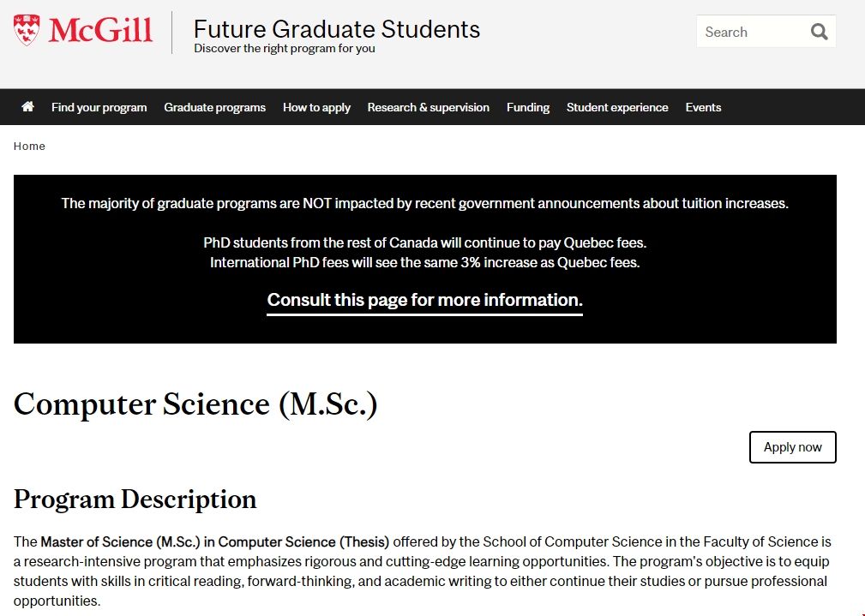Click the "Apply now" button
Screen dimensions: 865x616
[x=792, y=446]
